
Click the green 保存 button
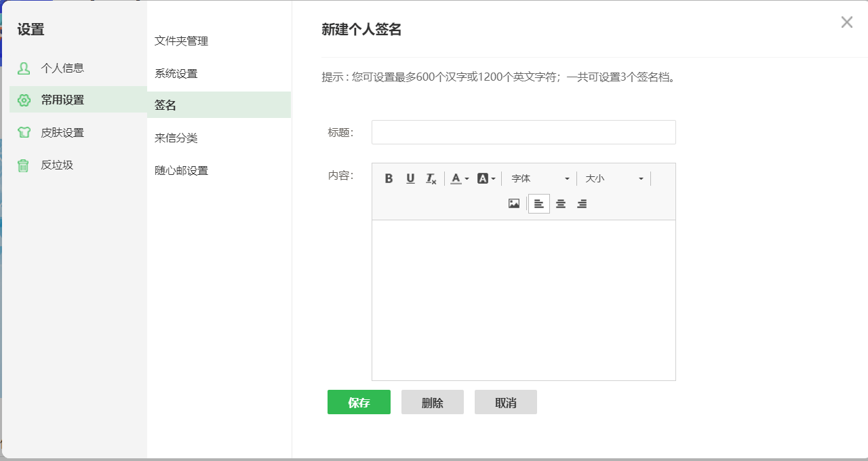(x=359, y=402)
